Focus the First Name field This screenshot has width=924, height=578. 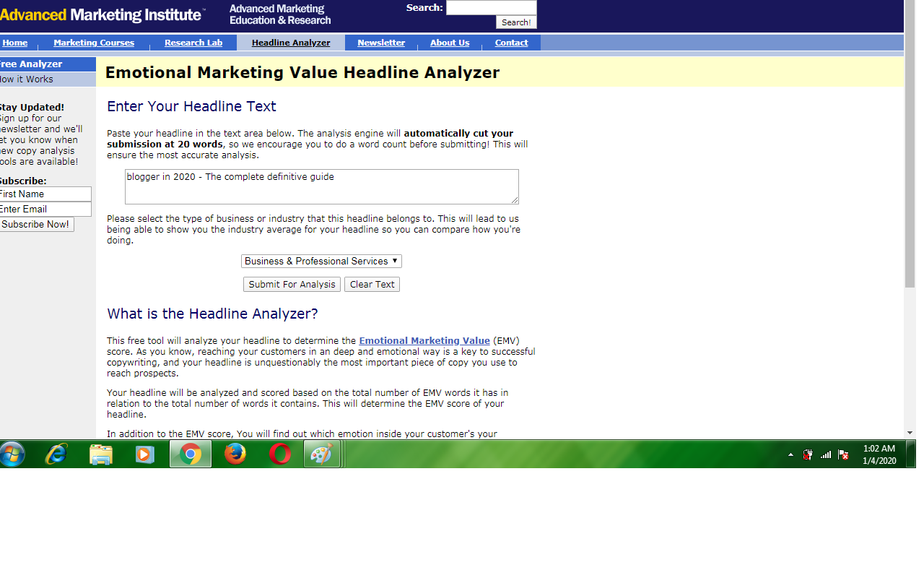coord(45,194)
